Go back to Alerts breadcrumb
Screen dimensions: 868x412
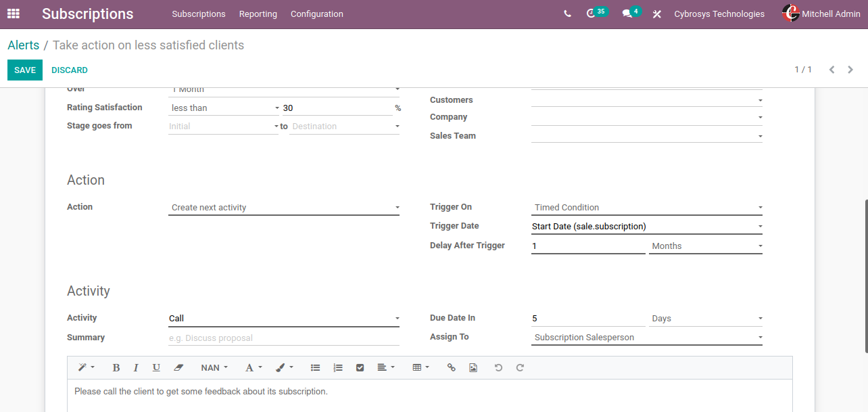click(x=24, y=45)
